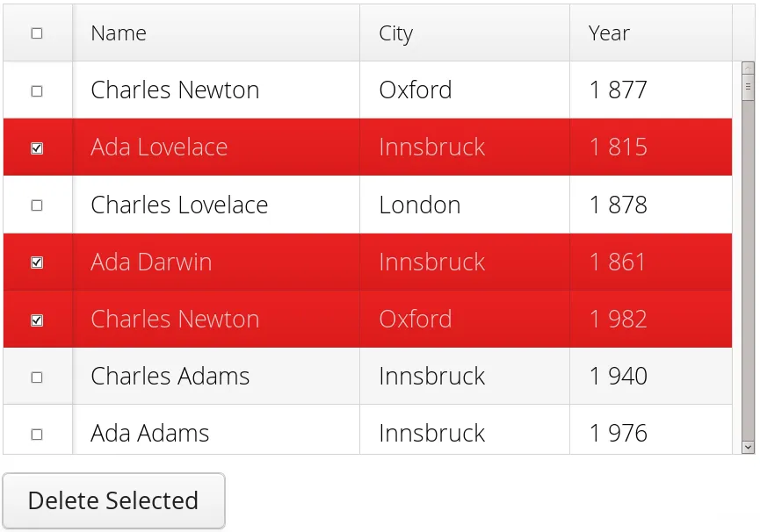
Task: Click the scrollbar down arrow
Action: [749, 446]
